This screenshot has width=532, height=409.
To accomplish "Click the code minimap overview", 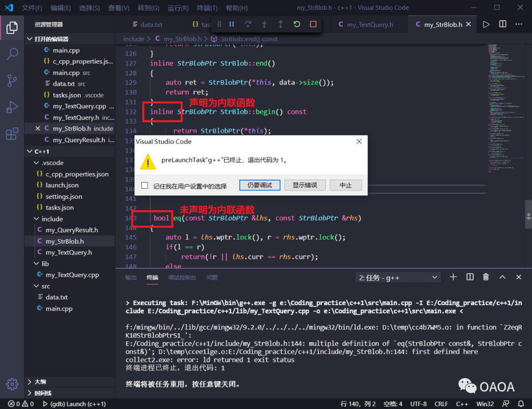I will pyautogui.click(x=506, y=108).
